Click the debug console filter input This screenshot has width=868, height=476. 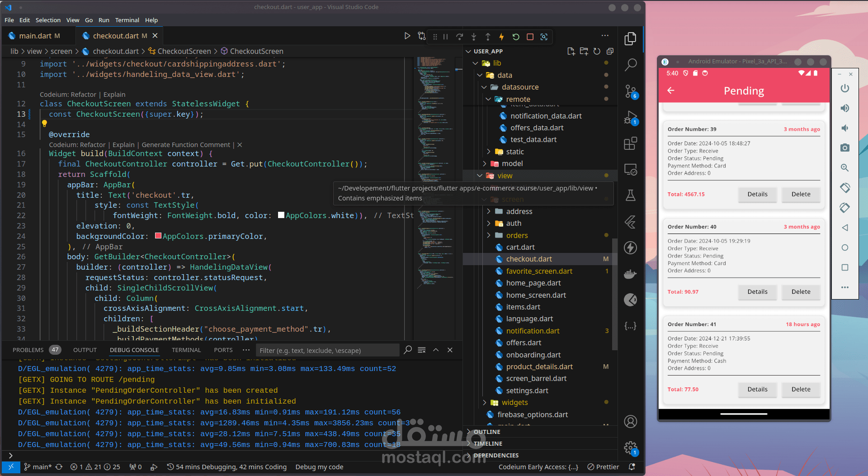point(328,350)
